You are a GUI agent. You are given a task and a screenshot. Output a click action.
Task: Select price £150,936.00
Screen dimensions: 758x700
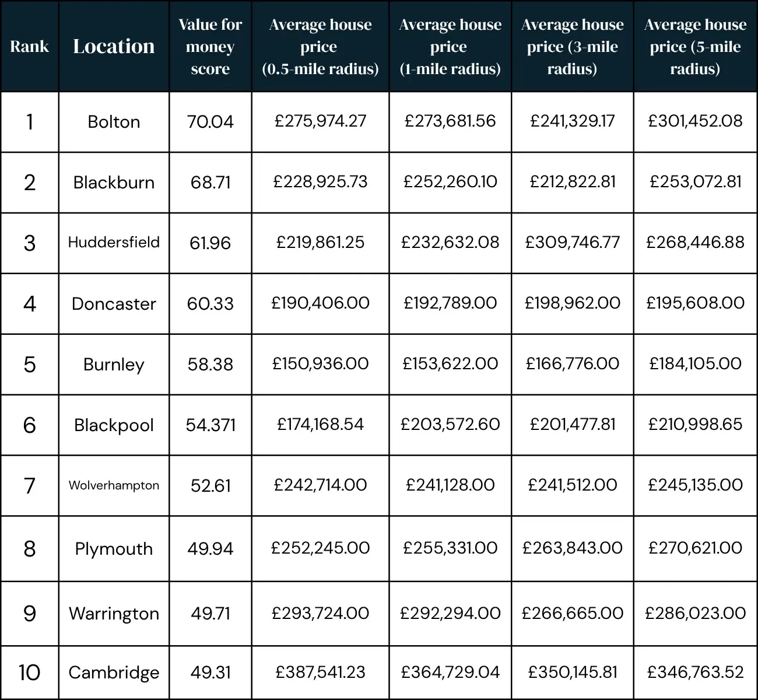pyautogui.click(x=320, y=364)
